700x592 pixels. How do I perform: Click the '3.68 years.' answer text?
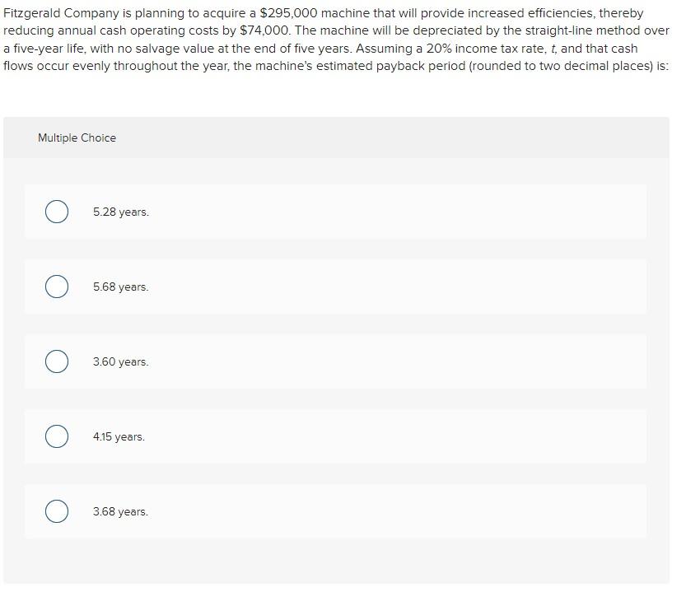120,512
